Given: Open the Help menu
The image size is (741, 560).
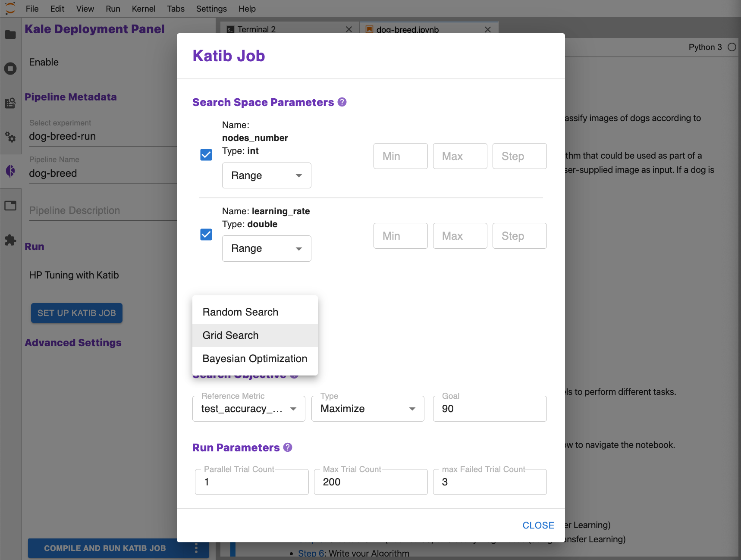Looking at the screenshot, I should [x=247, y=9].
